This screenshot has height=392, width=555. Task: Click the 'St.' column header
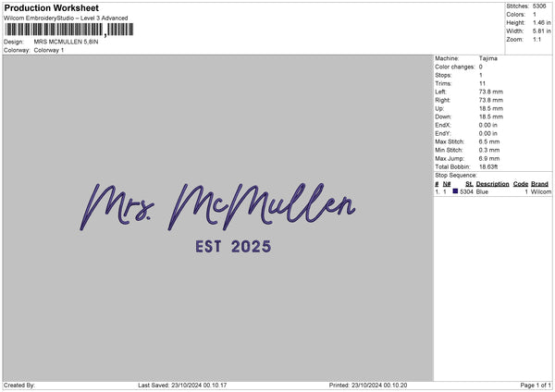[469, 184]
